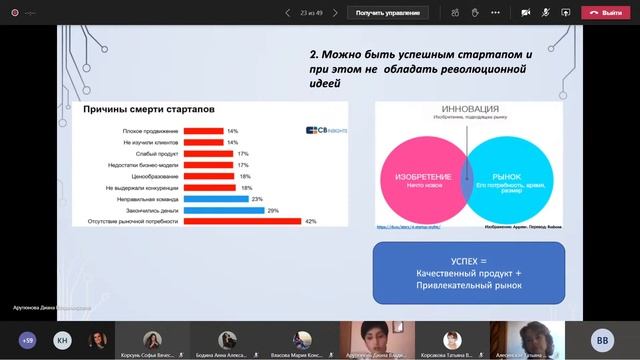Click the 'УСПЕХ =' blue box

pos(469,273)
